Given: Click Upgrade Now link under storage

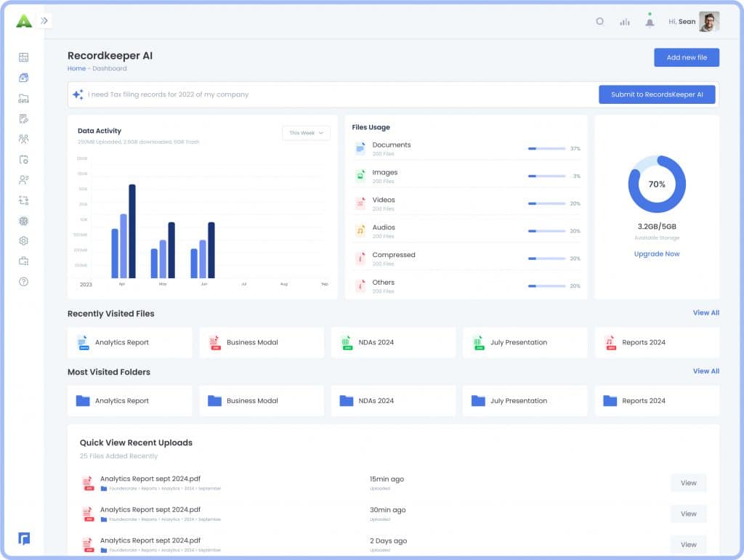Looking at the screenshot, I should (x=655, y=253).
